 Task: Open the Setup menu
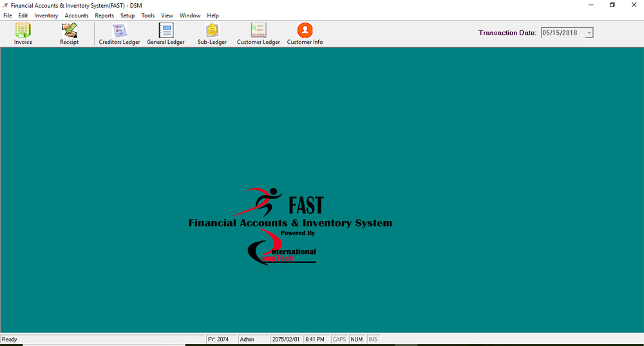click(x=128, y=15)
